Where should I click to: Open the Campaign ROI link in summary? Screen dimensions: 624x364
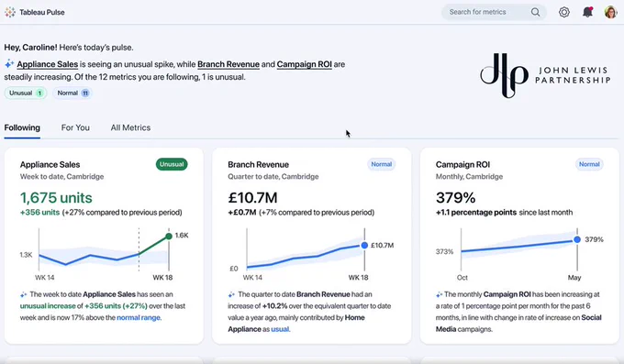tap(305, 64)
